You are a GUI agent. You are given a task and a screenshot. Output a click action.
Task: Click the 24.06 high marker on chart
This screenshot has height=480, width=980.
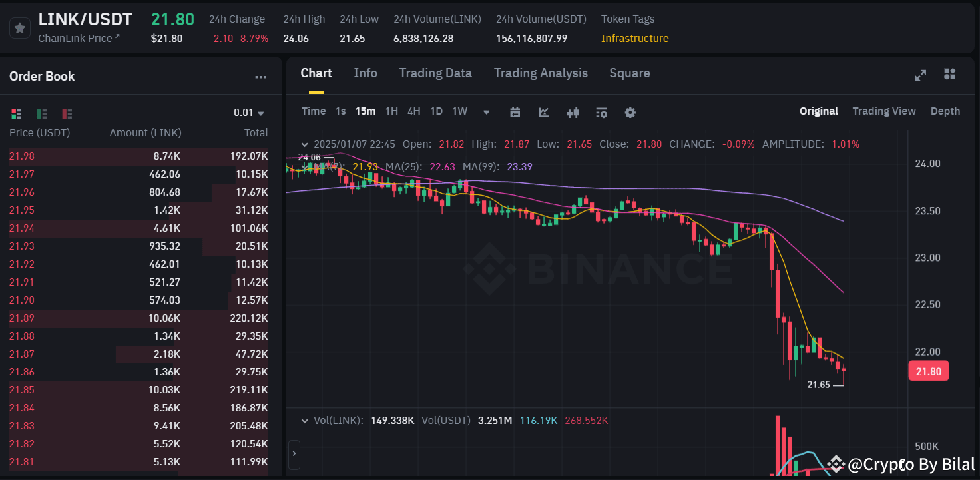310,158
